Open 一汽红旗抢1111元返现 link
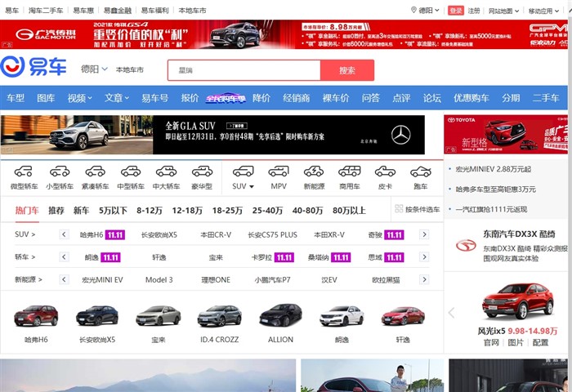This screenshot has width=572, height=392. [x=491, y=209]
